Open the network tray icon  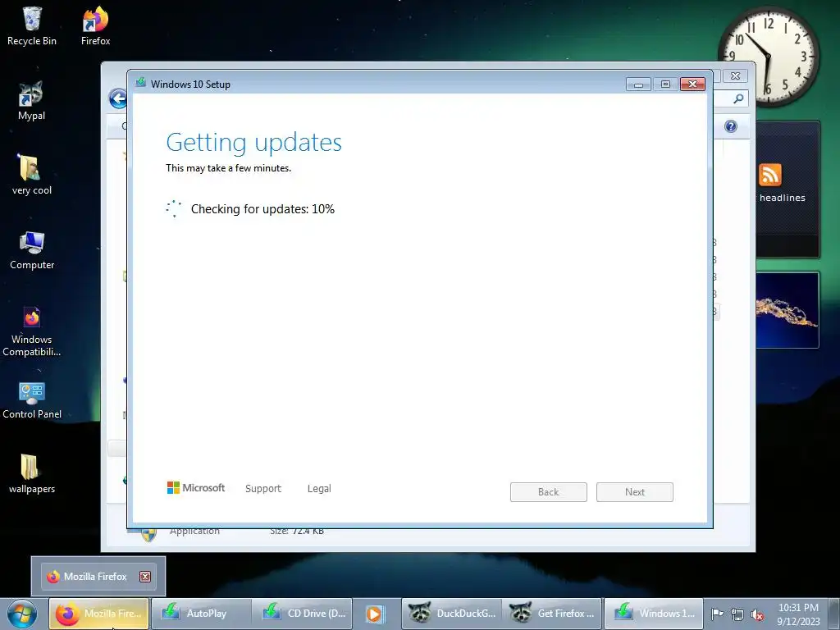[x=737, y=614]
